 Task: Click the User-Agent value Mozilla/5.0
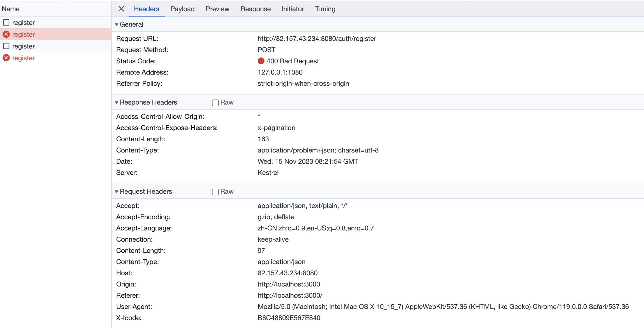443,307
